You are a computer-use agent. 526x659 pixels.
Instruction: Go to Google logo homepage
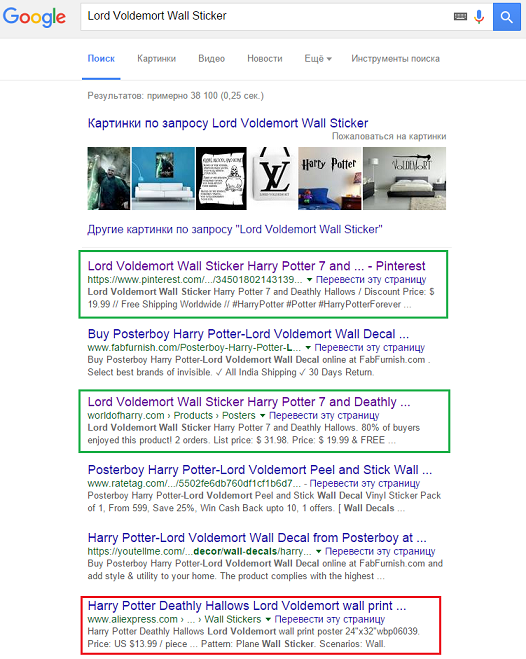click(x=34, y=17)
